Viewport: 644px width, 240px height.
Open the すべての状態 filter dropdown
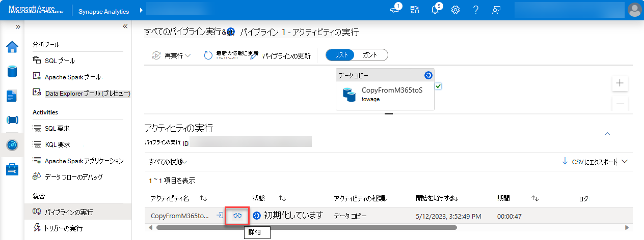[x=168, y=162]
